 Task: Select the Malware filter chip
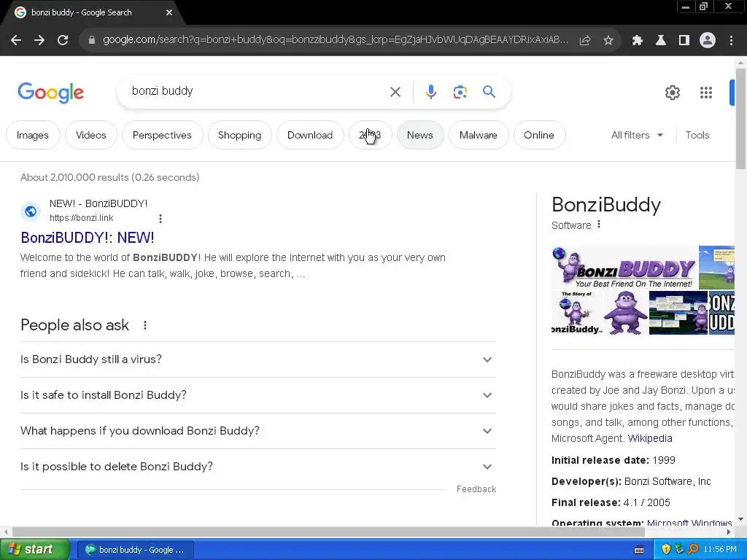479,135
